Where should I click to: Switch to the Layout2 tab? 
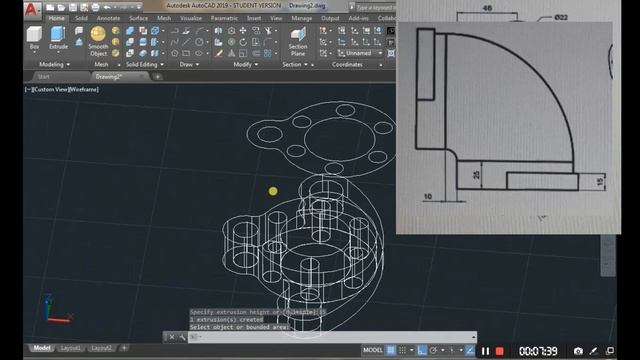point(101,348)
